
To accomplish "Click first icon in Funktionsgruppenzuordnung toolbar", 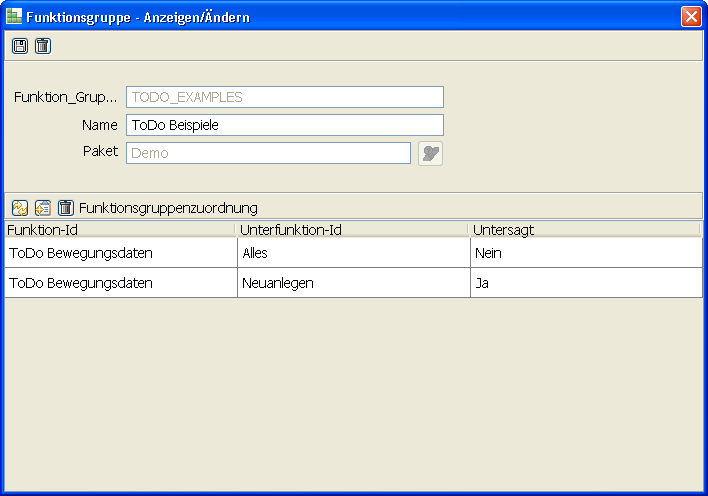I will [x=20, y=208].
